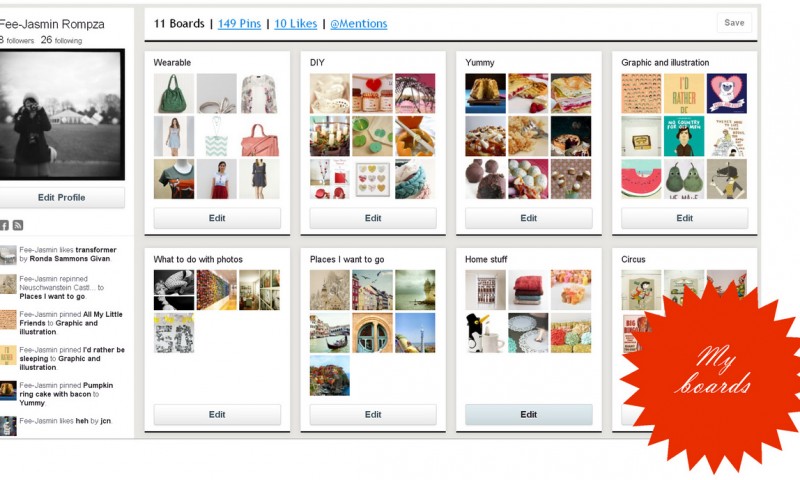Switch to the 10 Likes tab
800x480 pixels.
coord(295,23)
